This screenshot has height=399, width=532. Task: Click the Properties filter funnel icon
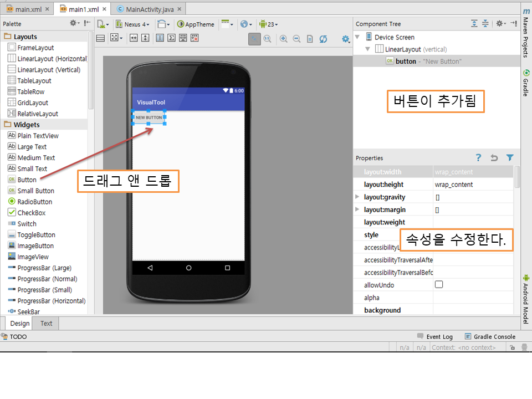click(510, 158)
